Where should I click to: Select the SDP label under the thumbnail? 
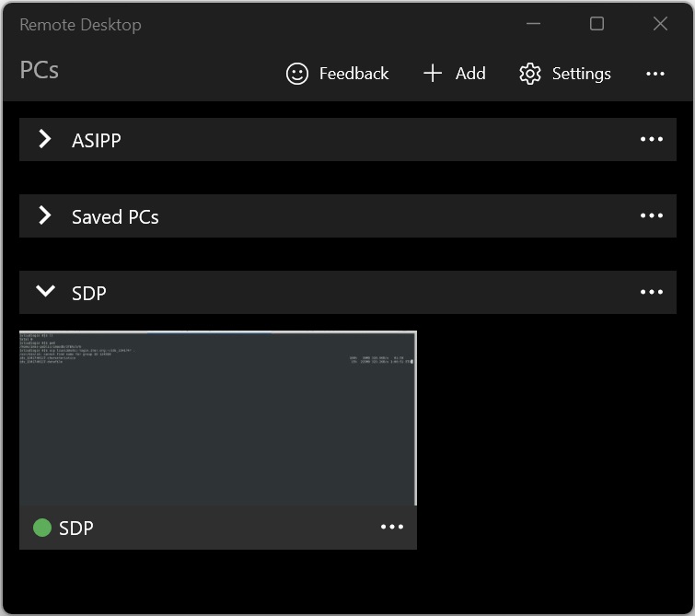pyautogui.click(x=76, y=529)
